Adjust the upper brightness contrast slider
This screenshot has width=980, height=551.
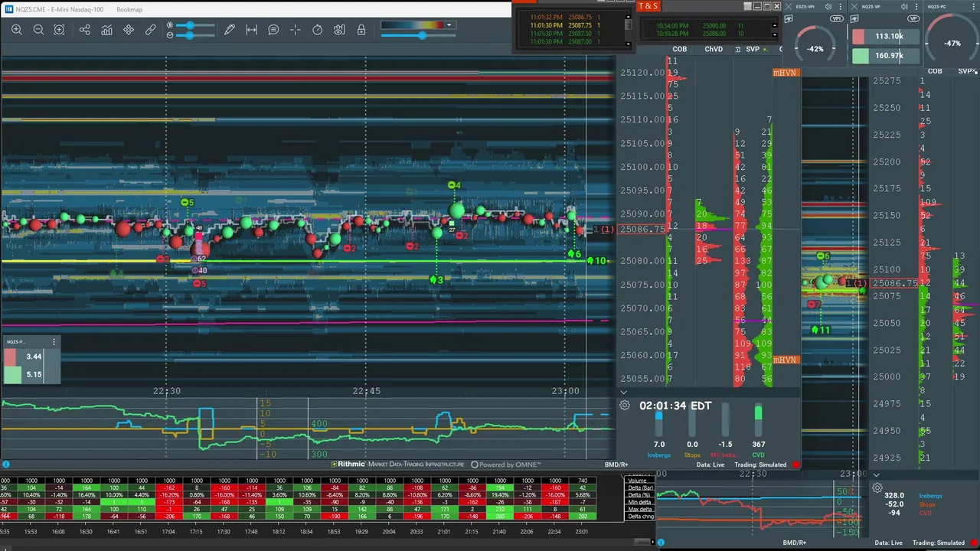tap(196, 25)
